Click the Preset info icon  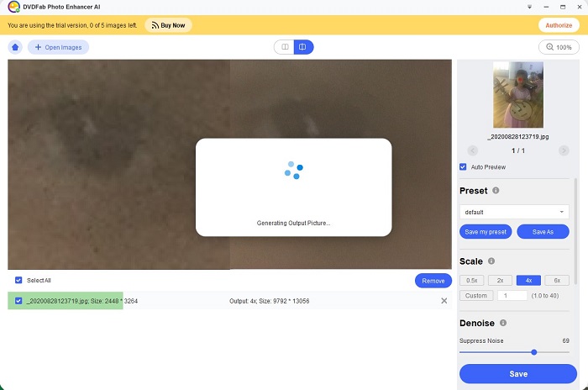(496, 191)
